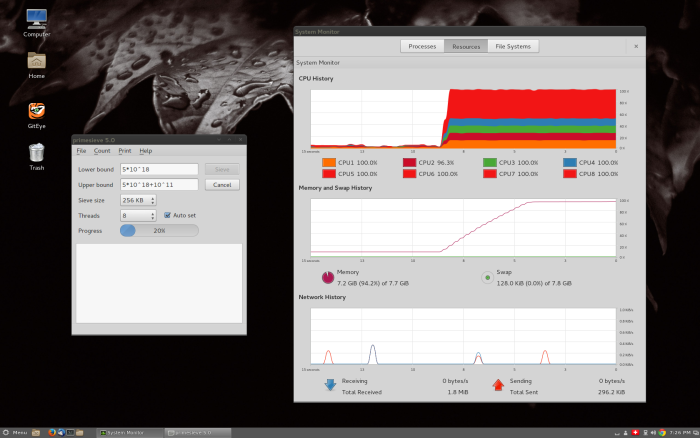The width and height of the screenshot is (700, 438).
Task: Open primesieve Count menu
Action: (102, 151)
